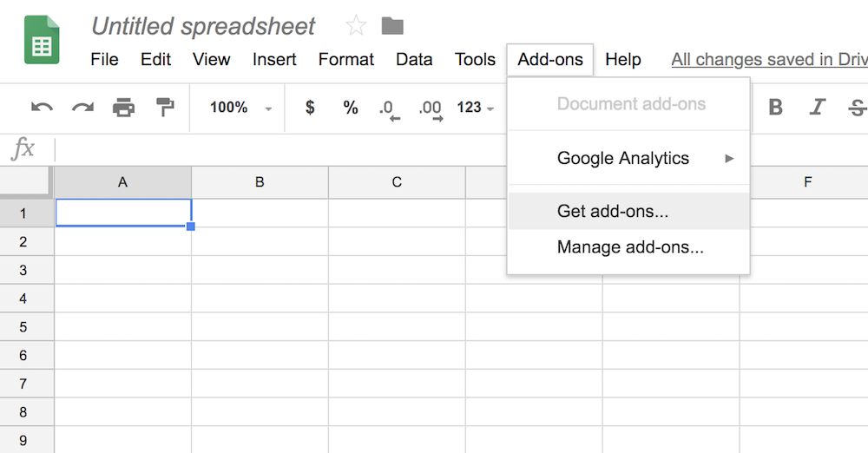868x453 pixels.
Task: Click the increase decimal places button
Action: click(431, 108)
